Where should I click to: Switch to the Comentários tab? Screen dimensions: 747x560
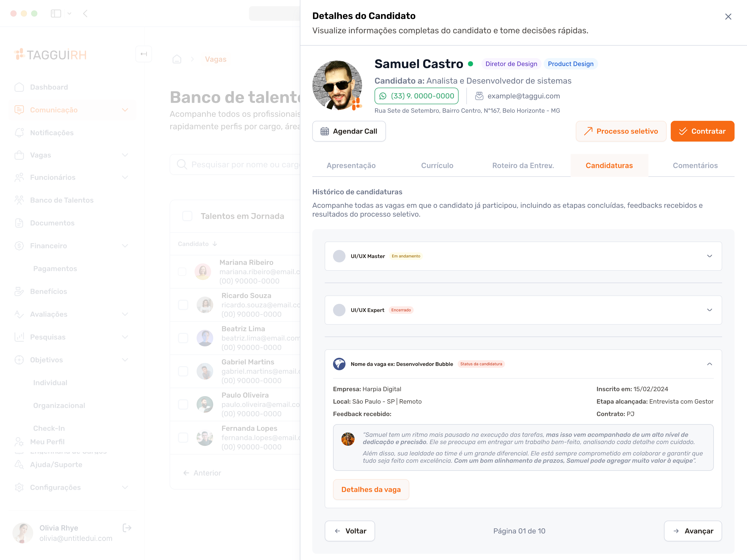(x=695, y=165)
